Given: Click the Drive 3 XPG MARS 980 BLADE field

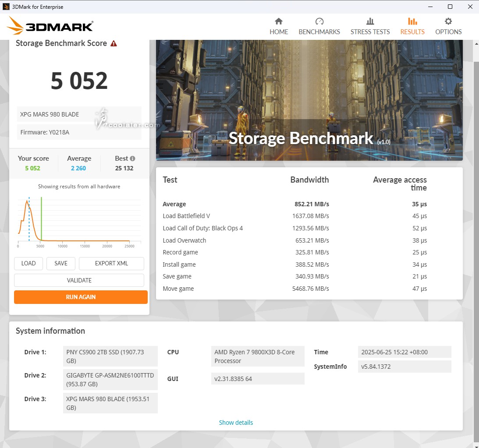Looking at the screenshot, I should coord(110,403).
